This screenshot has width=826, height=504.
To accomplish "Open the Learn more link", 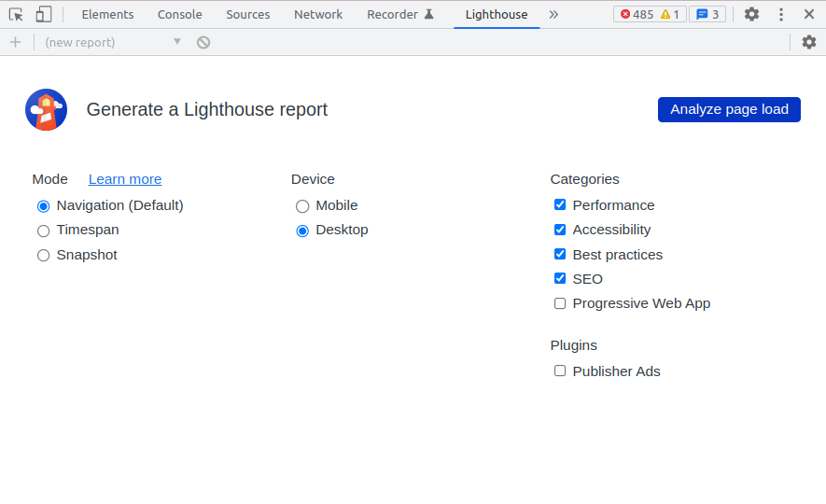I will pos(125,179).
